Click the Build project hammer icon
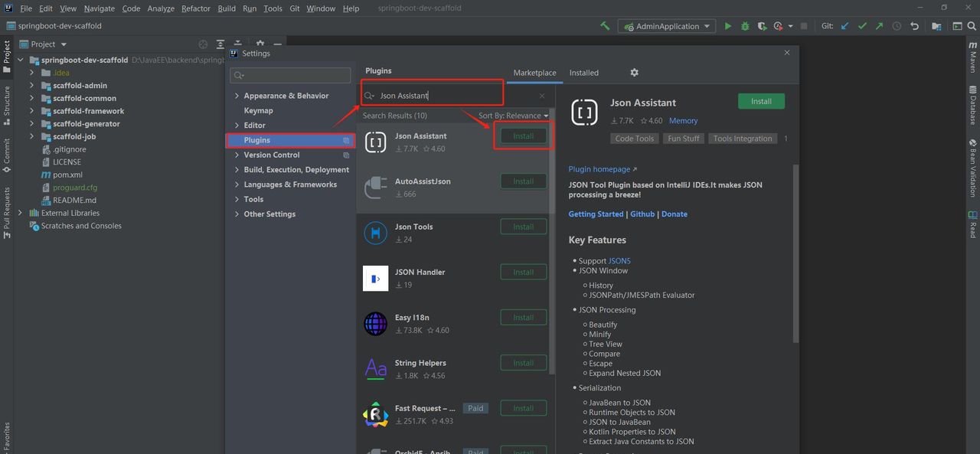The image size is (980, 454). [605, 26]
